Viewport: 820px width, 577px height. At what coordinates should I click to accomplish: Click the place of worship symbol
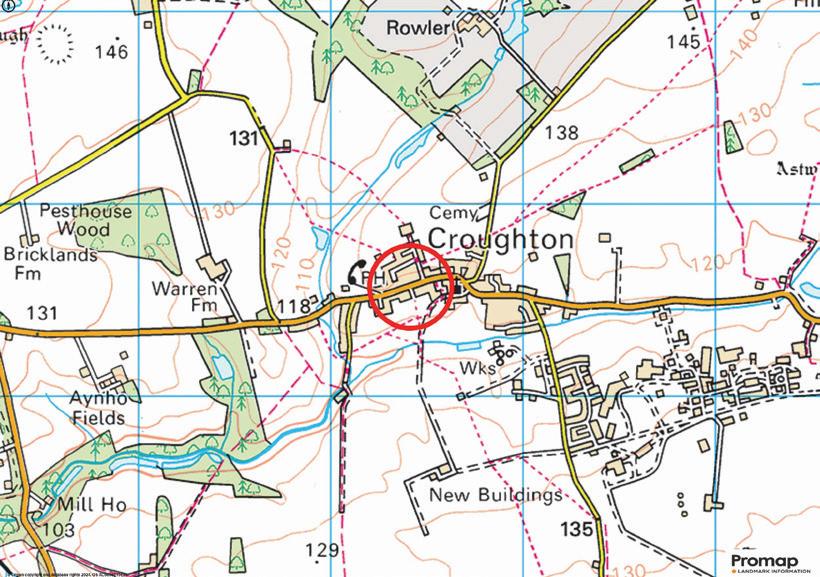click(460, 287)
